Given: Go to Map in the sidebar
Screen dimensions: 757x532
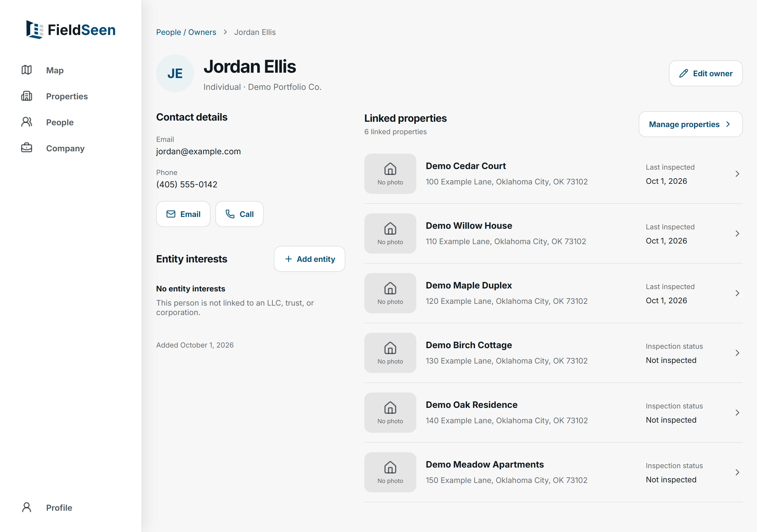Looking at the screenshot, I should (x=55, y=70).
